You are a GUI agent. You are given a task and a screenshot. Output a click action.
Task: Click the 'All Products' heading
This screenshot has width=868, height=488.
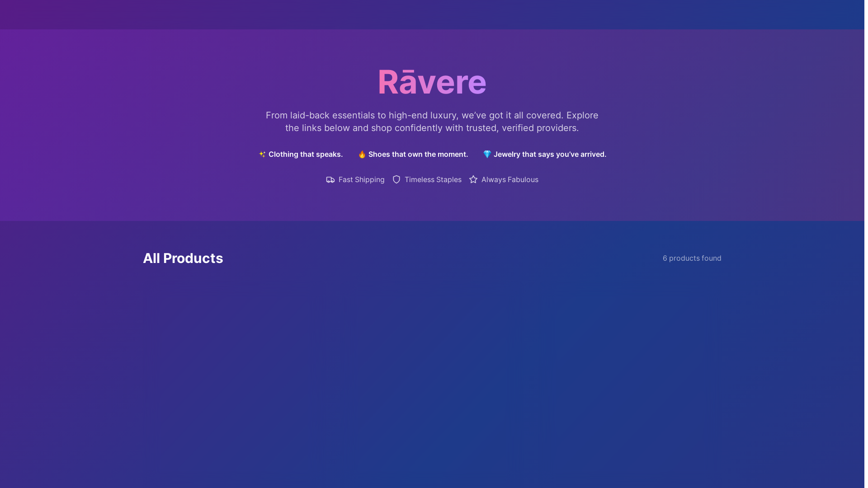click(183, 258)
